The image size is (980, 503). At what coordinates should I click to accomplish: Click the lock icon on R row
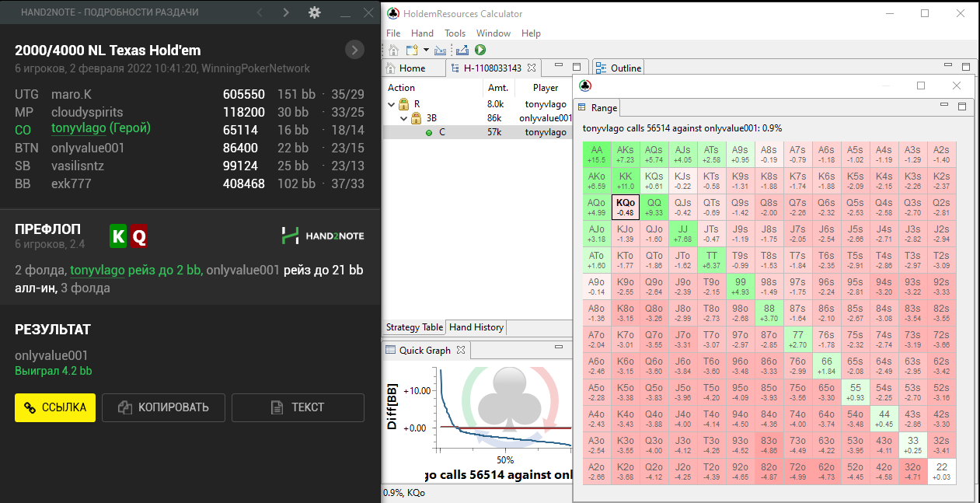click(x=404, y=103)
